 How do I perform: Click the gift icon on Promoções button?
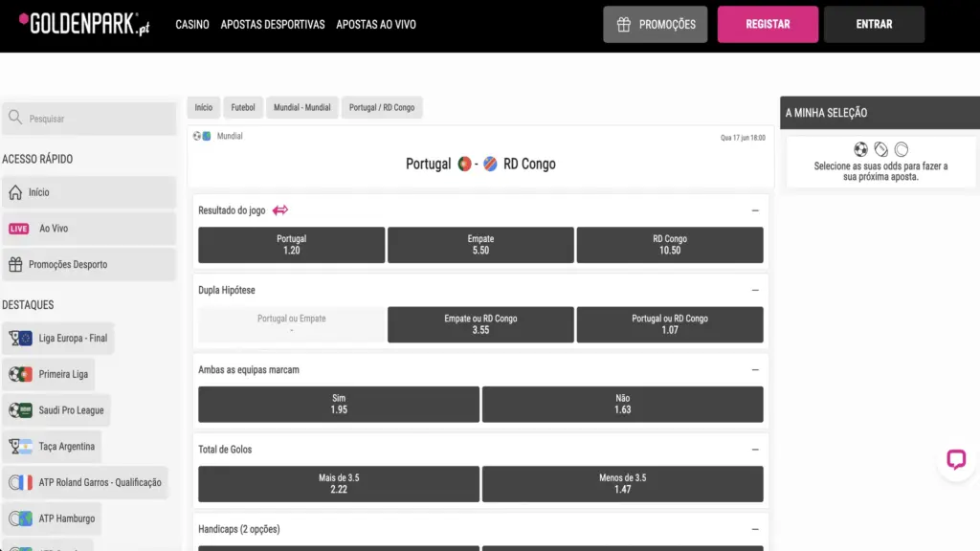[x=623, y=24]
